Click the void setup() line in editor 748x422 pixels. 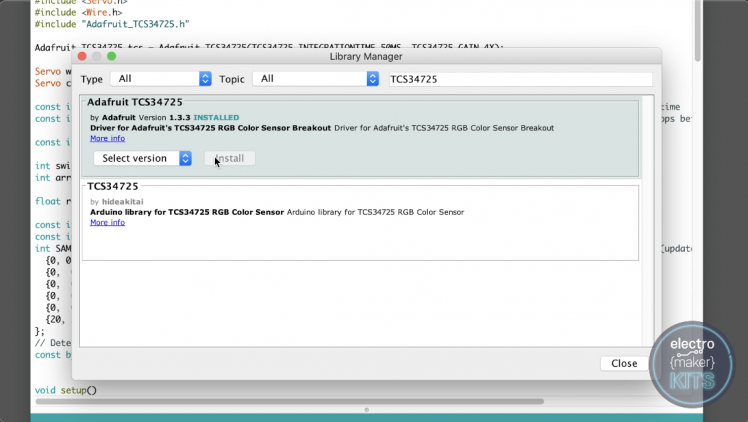click(66, 390)
